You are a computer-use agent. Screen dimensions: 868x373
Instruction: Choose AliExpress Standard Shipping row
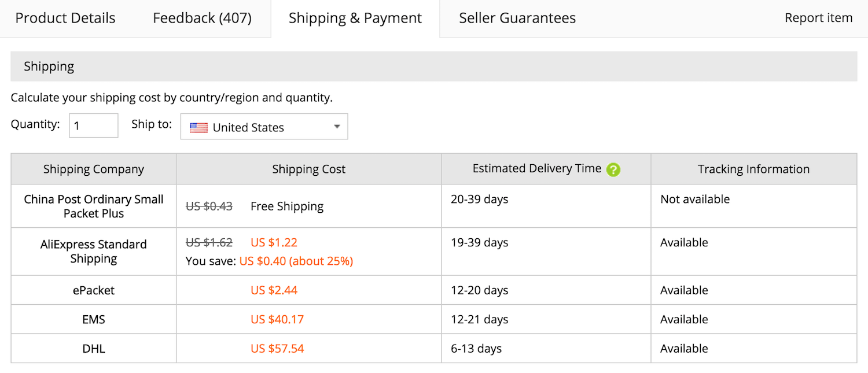pyautogui.click(x=434, y=252)
